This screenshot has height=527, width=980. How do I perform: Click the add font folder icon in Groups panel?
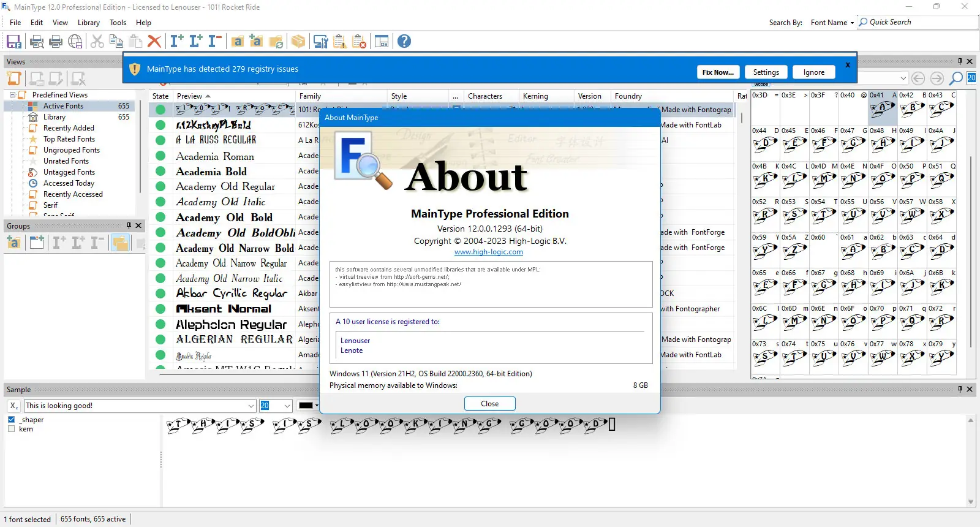(x=14, y=243)
